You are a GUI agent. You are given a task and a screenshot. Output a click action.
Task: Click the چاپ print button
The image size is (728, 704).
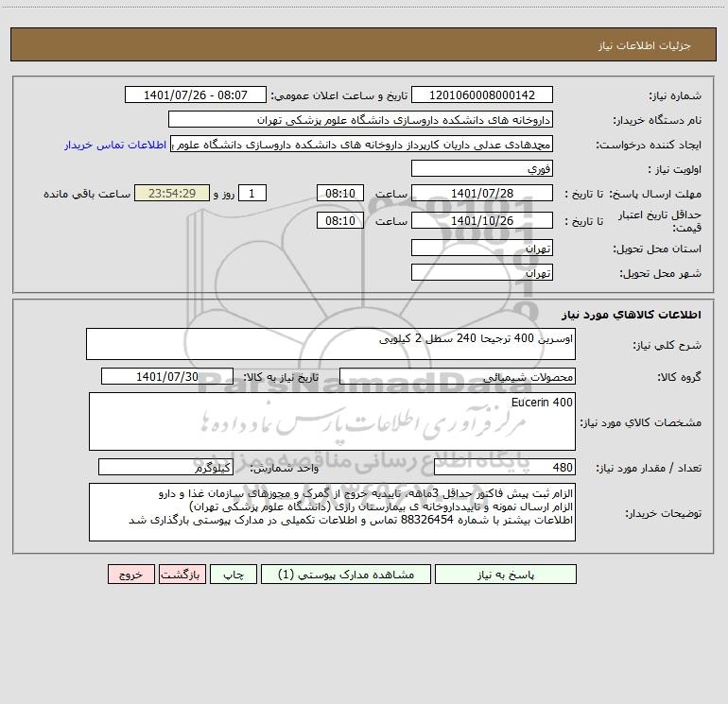click(234, 574)
